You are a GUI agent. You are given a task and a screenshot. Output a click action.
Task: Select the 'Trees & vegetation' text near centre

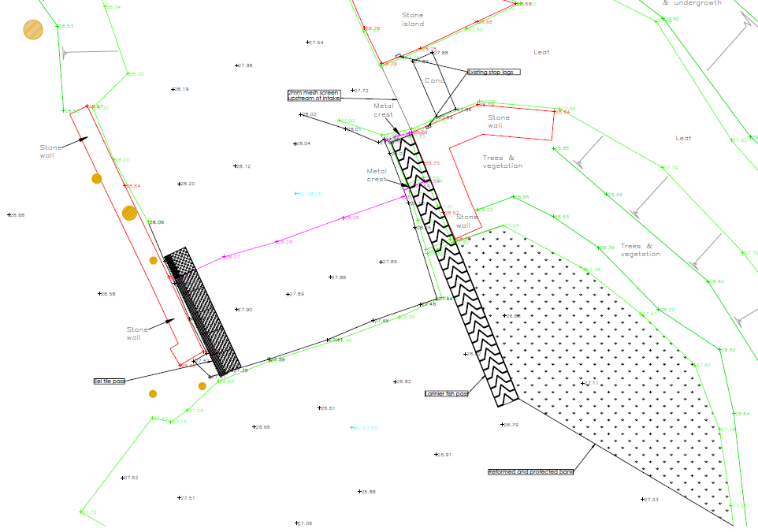(x=502, y=162)
